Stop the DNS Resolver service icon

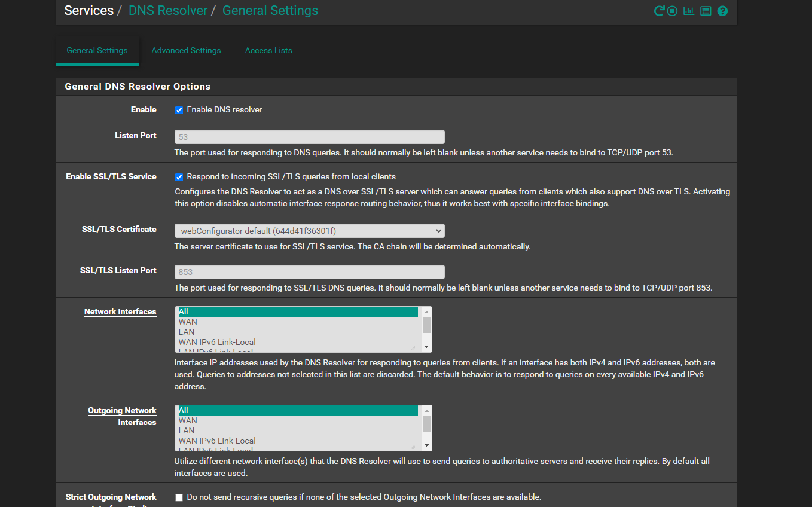(673, 11)
